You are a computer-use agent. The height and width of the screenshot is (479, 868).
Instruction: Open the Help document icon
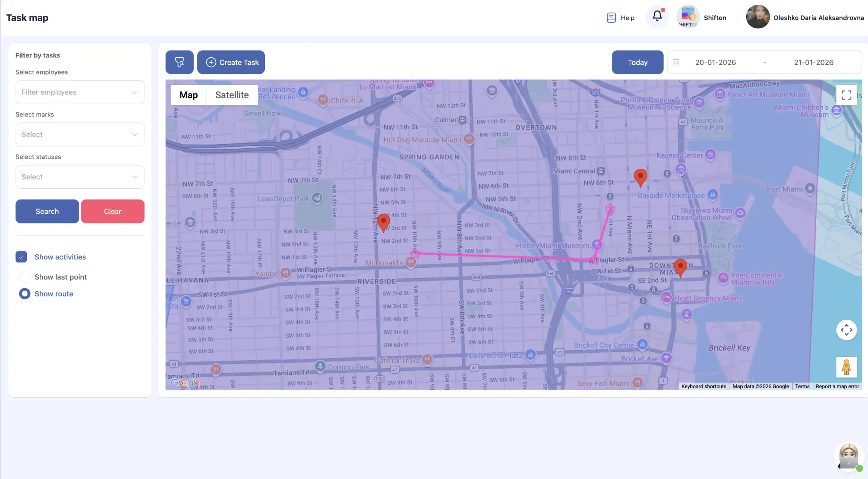point(611,18)
